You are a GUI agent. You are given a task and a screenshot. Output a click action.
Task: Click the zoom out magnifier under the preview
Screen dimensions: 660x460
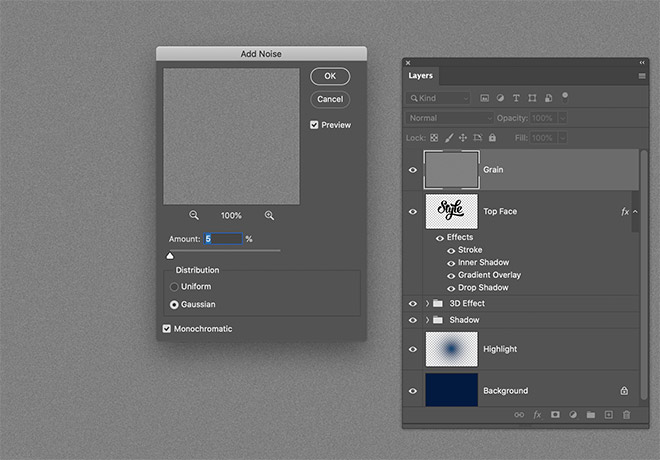194,215
